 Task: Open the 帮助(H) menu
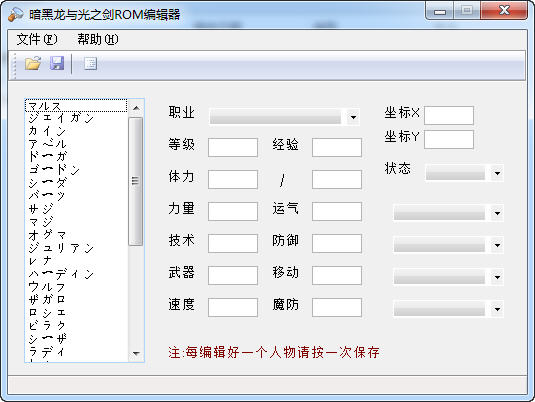click(x=98, y=39)
